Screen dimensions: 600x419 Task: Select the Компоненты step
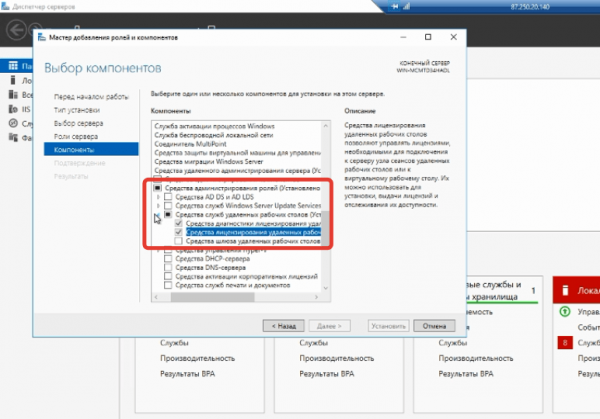click(91, 149)
